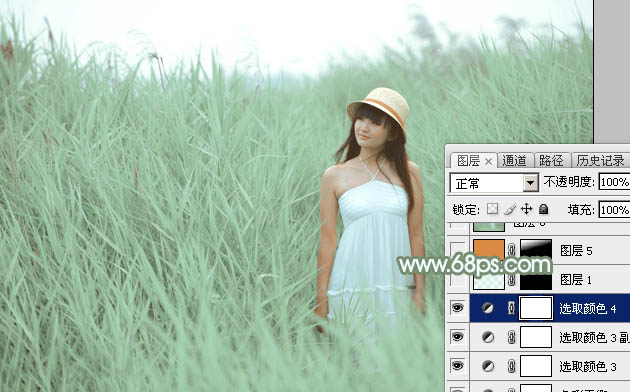Hide the 选取颜色 4 layer
This screenshot has width=630, height=392.
[x=458, y=308]
